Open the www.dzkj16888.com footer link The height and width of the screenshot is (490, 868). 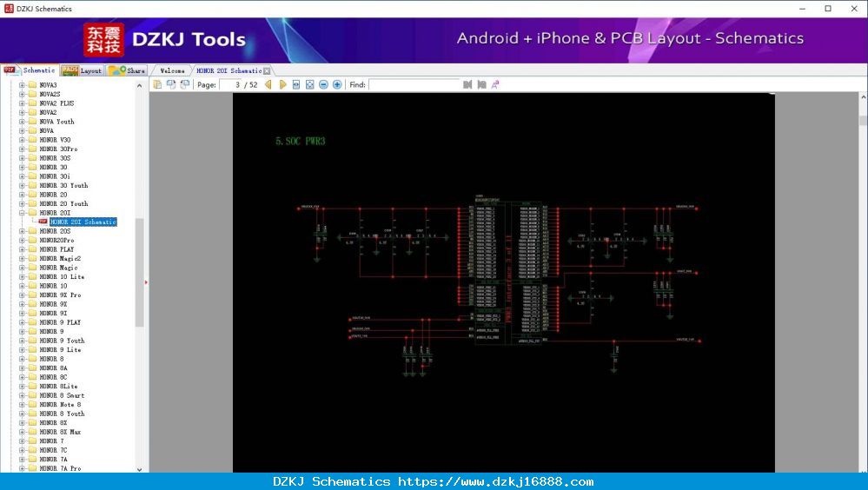tap(495, 481)
